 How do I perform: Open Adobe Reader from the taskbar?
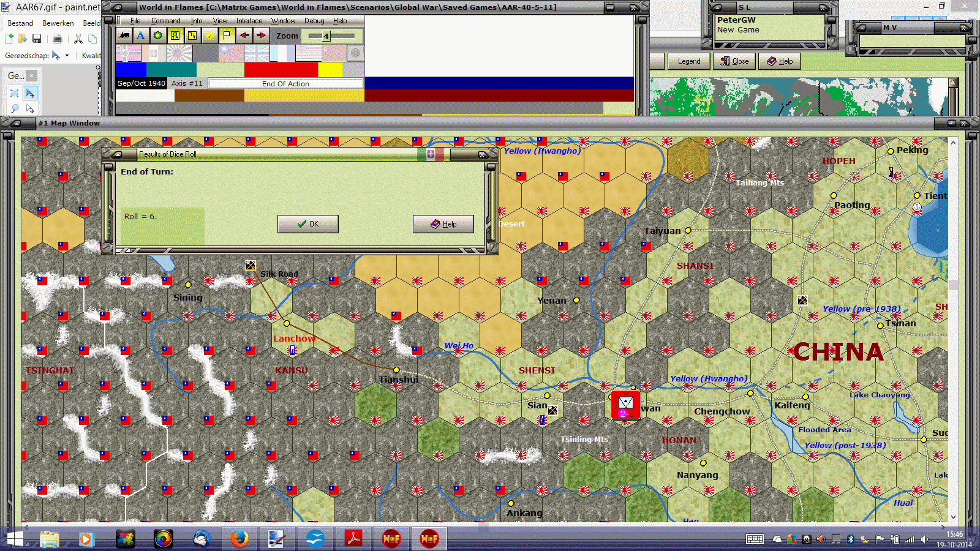(x=353, y=539)
